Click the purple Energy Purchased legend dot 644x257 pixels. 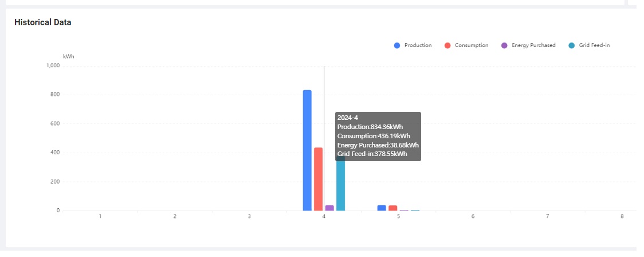504,45
